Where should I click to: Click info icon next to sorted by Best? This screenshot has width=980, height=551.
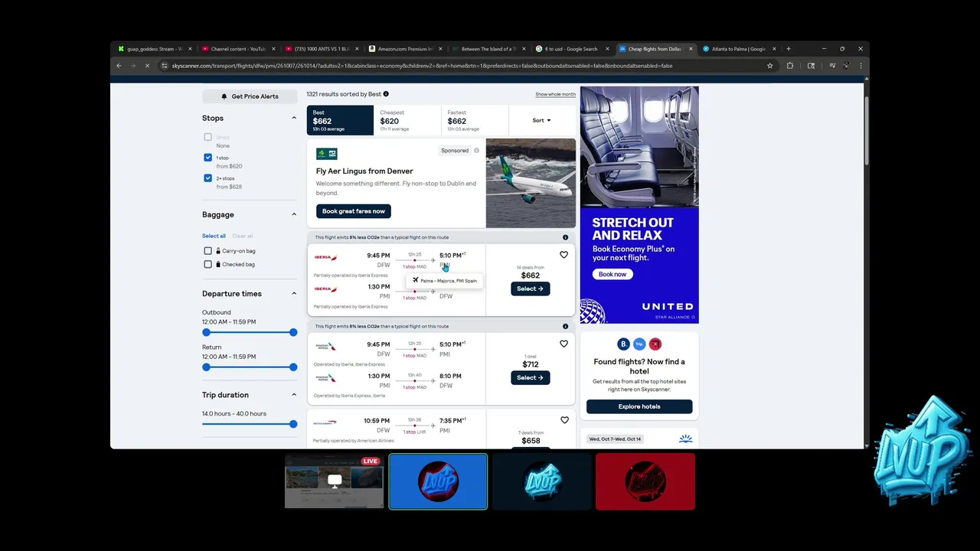pyautogui.click(x=386, y=94)
